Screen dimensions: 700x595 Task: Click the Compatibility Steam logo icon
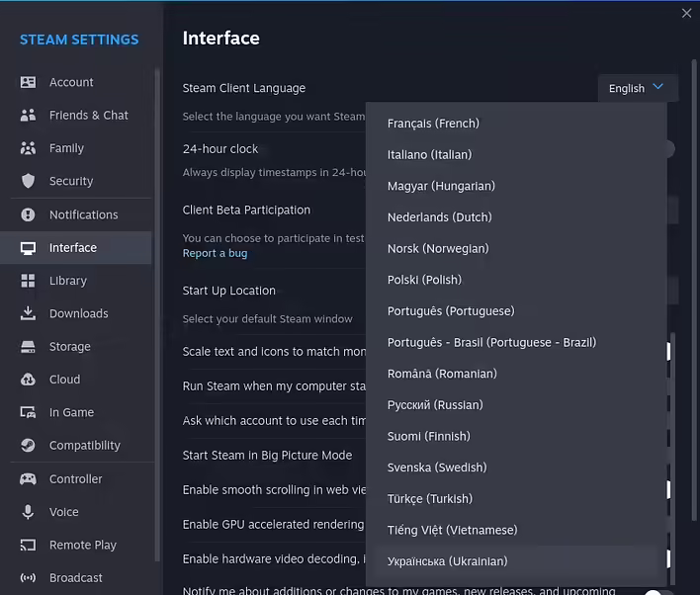[x=28, y=445]
